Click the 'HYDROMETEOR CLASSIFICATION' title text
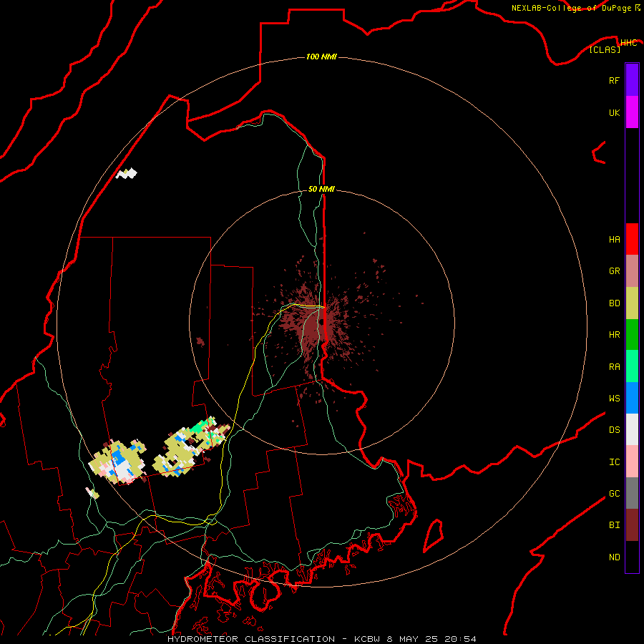The height and width of the screenshot is (644, 644). [x=251, y=639]
